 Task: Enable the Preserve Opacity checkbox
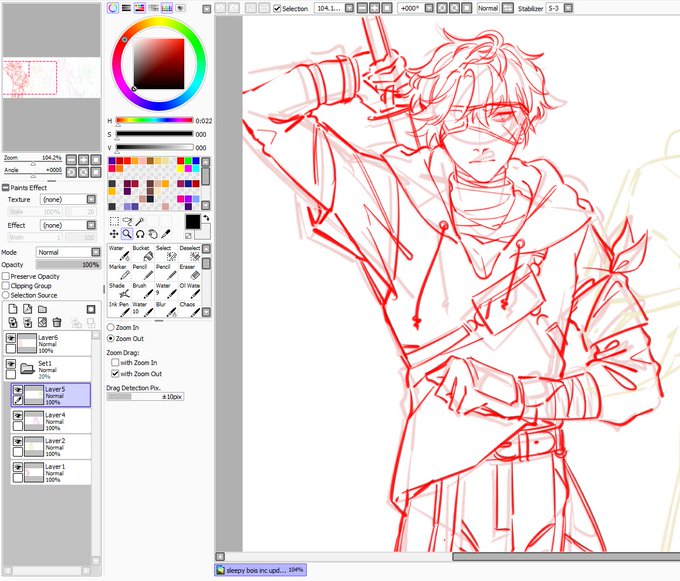click(6, 276)
